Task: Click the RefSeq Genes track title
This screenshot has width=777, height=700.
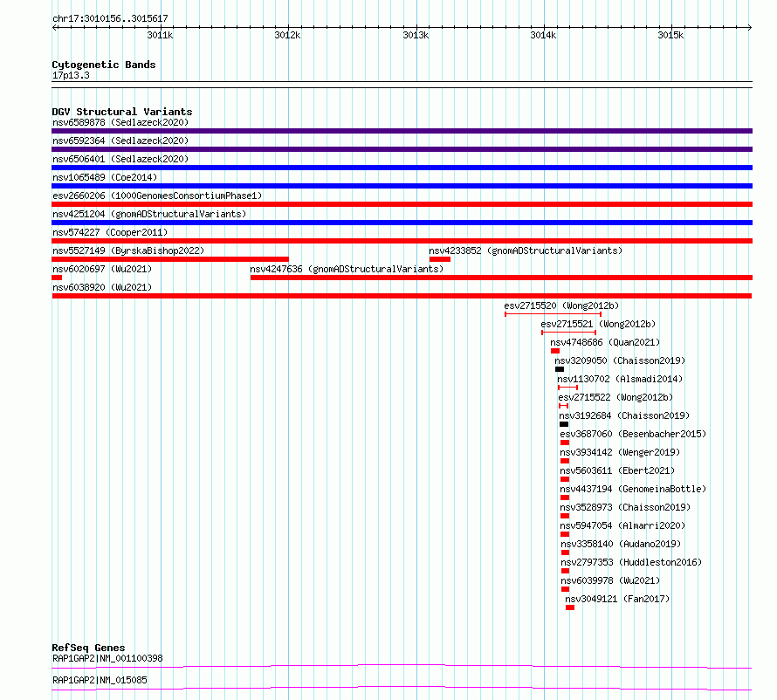Action: 88,648
